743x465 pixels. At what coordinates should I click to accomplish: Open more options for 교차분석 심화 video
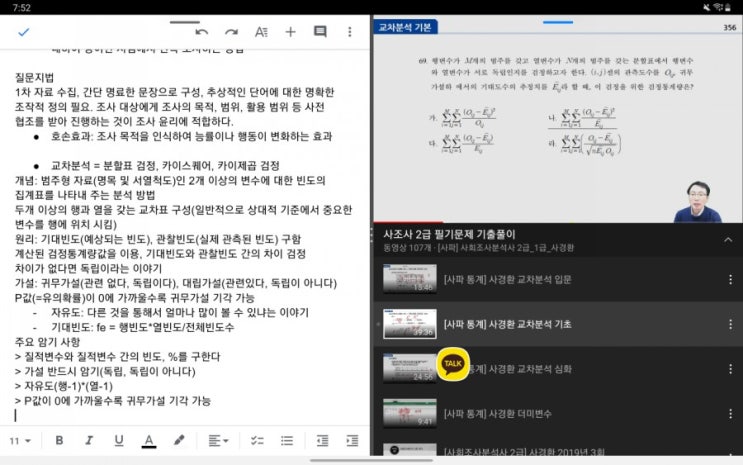(730, 369)
